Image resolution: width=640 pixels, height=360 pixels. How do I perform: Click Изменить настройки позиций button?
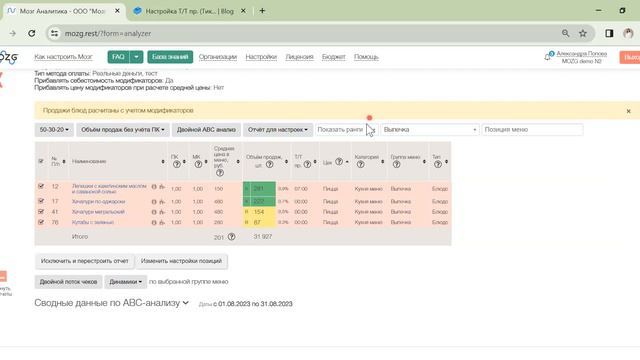[x=181, y=261]
